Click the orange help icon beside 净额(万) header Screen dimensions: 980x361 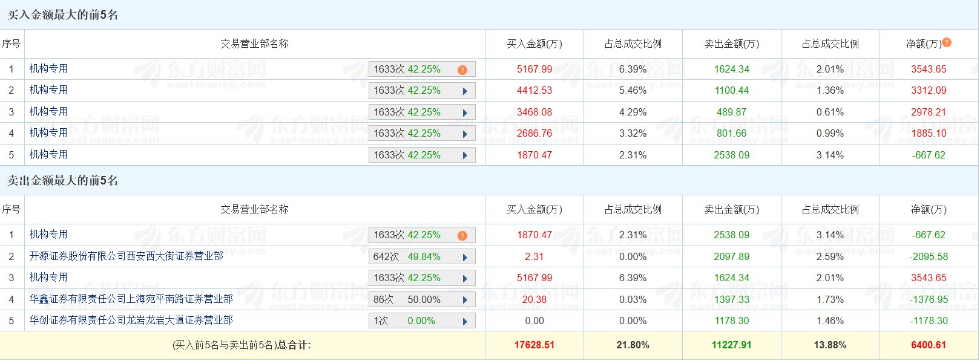947,42
